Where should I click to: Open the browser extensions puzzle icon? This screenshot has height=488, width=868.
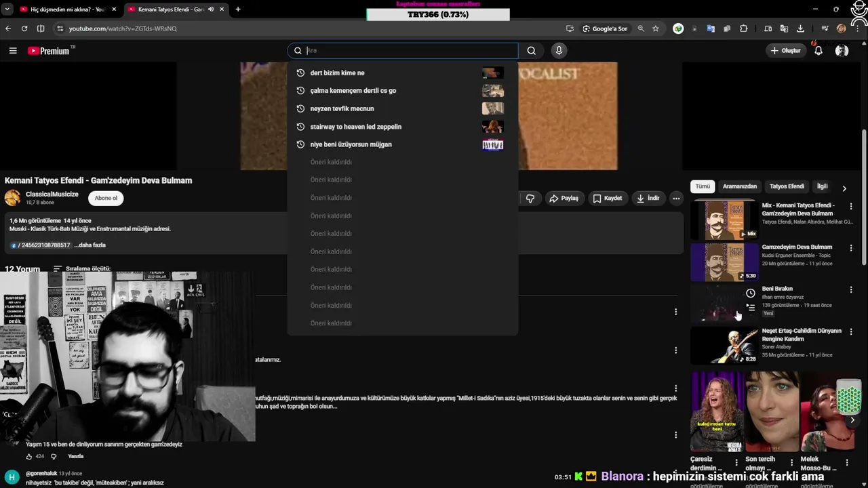coord(744,28)
